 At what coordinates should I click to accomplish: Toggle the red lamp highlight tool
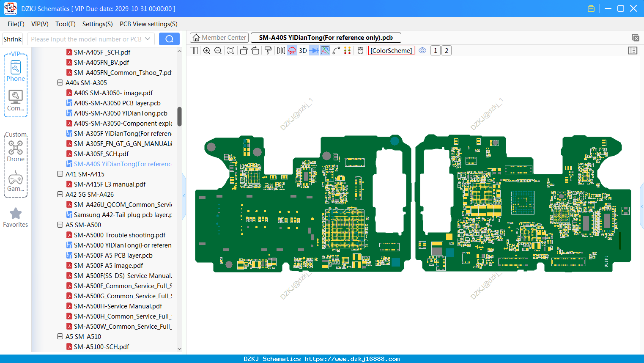point(292,51)
